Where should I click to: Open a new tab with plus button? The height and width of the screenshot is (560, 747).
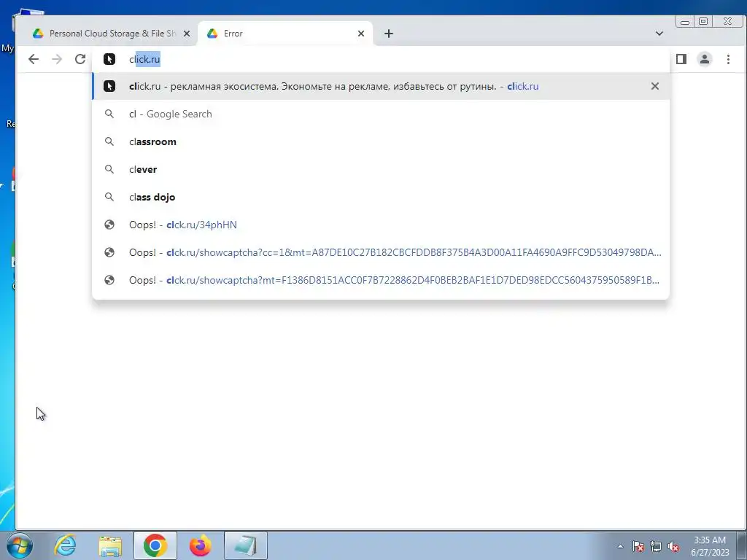tap(389, 34)
